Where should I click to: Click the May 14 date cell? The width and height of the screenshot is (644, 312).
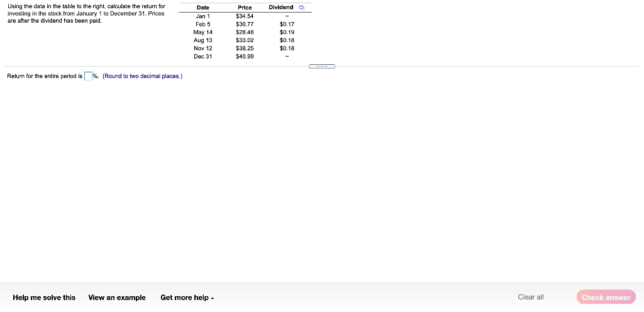point(203,32)
